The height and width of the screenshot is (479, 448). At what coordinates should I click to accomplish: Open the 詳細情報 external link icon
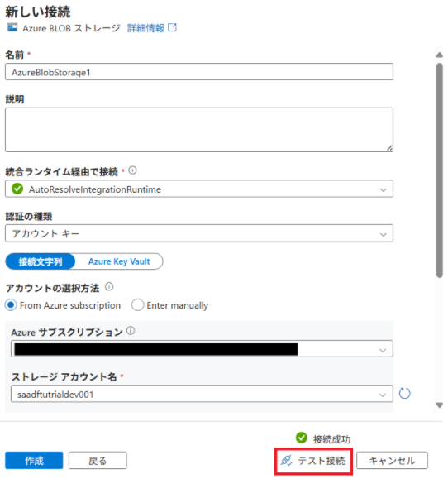(173, 27)
